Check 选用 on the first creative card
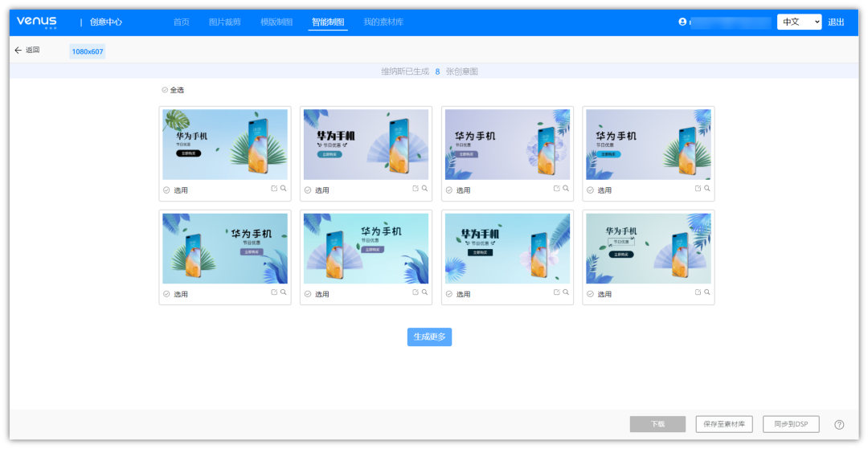Image resolution: width=868 pixels, height=449 pixels. 166,190
